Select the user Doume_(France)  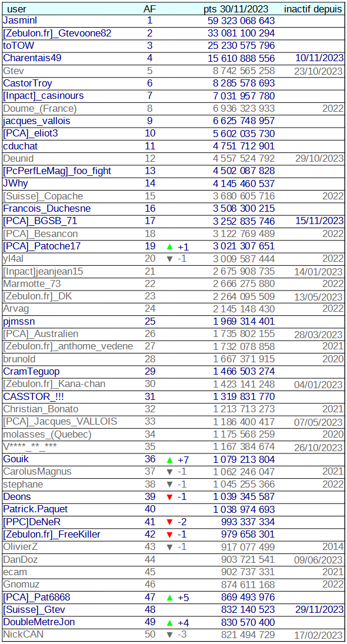click(x=40, y=108)
